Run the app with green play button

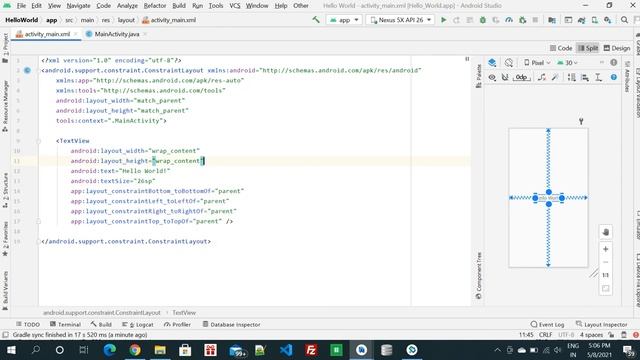(443, 20)
